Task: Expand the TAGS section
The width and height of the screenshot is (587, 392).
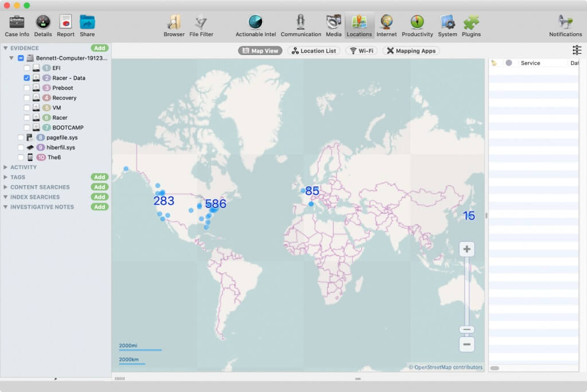Action: (5, 177)
